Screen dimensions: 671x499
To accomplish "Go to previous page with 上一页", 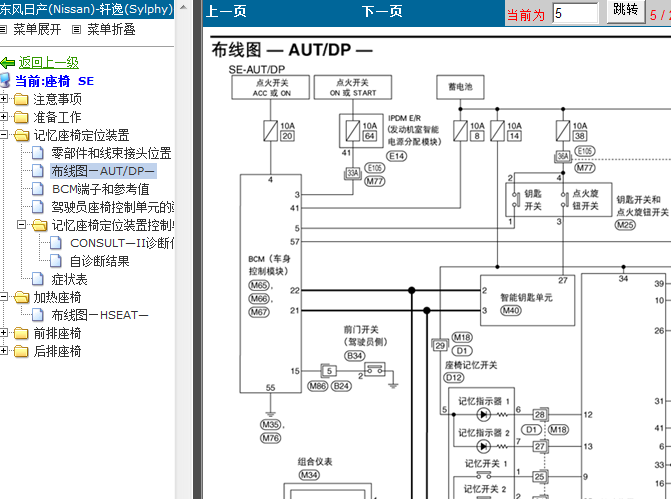I will tap(226, 11).
